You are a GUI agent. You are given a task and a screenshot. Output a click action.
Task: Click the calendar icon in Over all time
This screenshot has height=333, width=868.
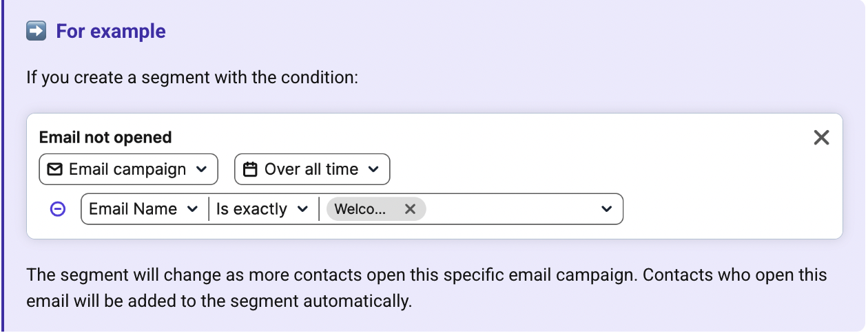251,169
